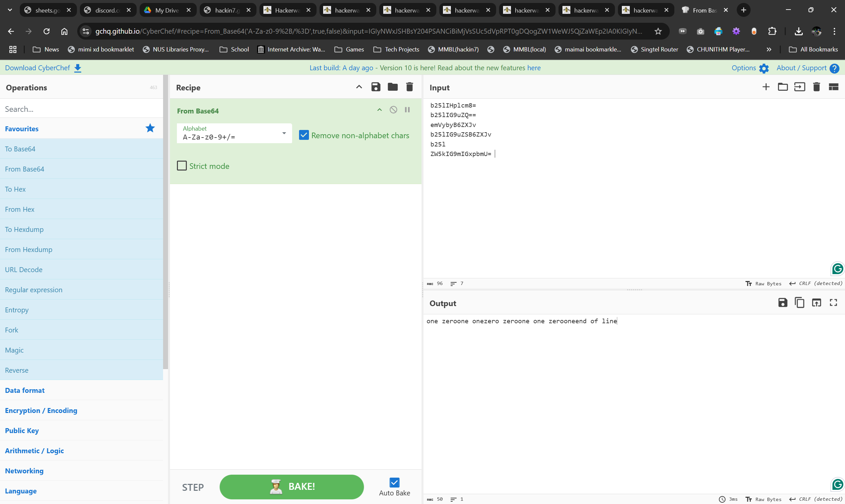Maximise the output pane
This screenshot has height=504, width=845.
click(833, 302)
